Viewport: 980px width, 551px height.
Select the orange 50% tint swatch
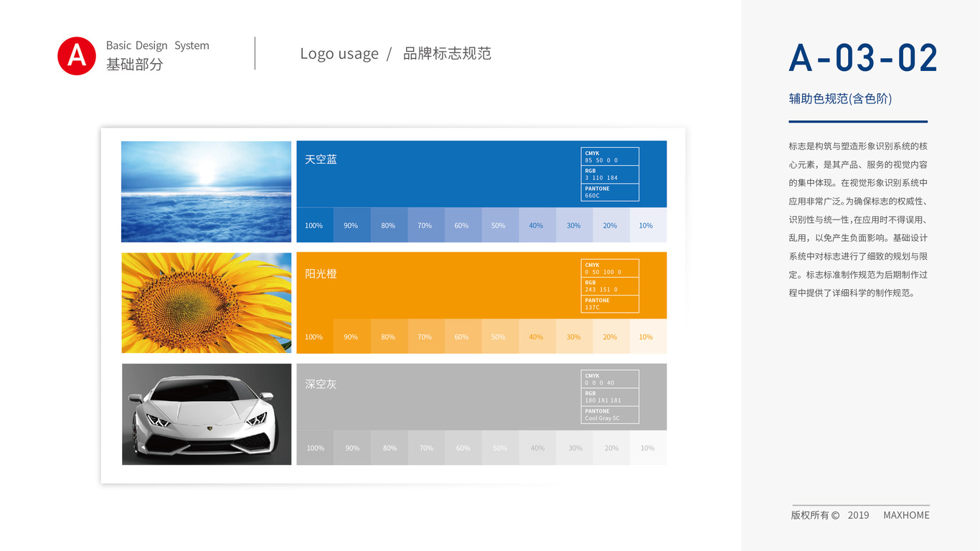click(500, 336)
